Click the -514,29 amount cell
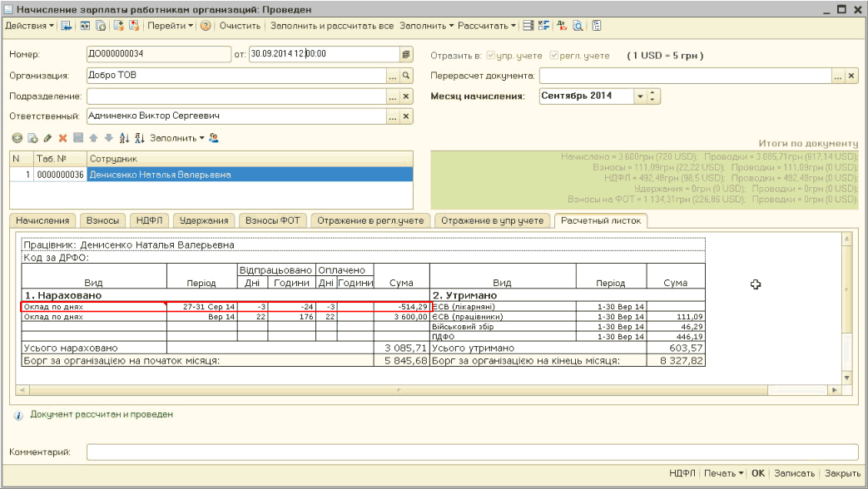Image resolution: width=868 pixels, height=489 pixels. click(x=401, y=306)
